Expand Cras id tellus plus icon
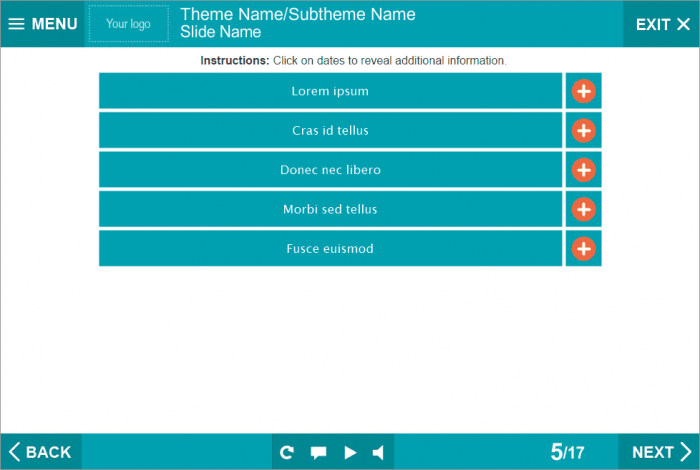 point(583,131)
